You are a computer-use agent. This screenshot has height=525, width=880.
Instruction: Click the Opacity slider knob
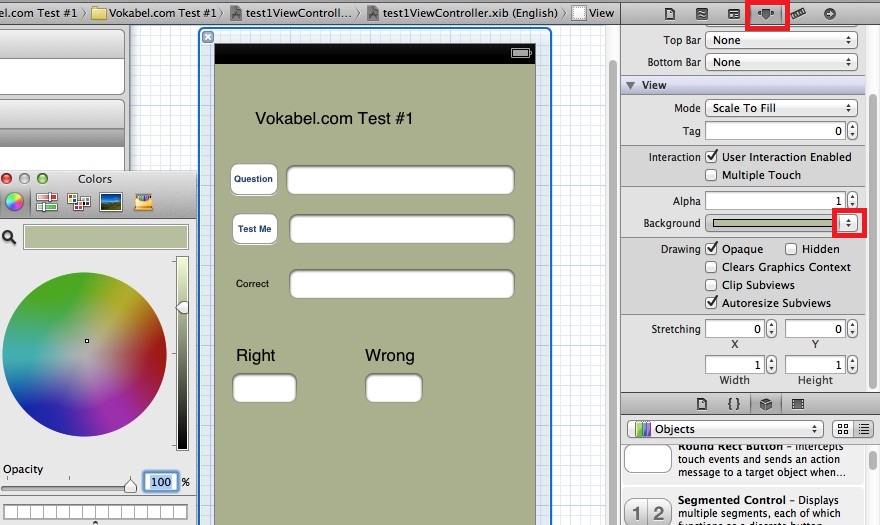point(130,485)
